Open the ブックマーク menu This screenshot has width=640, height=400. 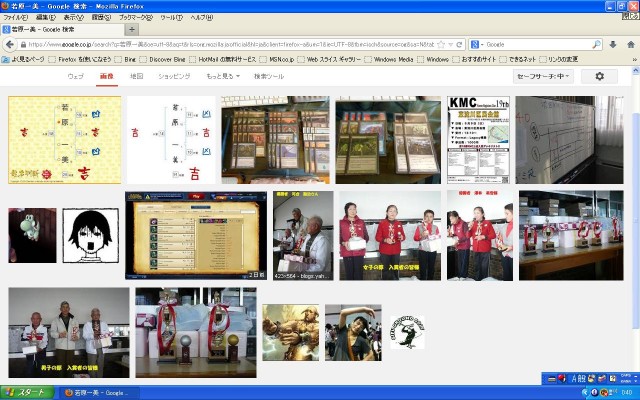pyautogui.click(x=136, y=18)
